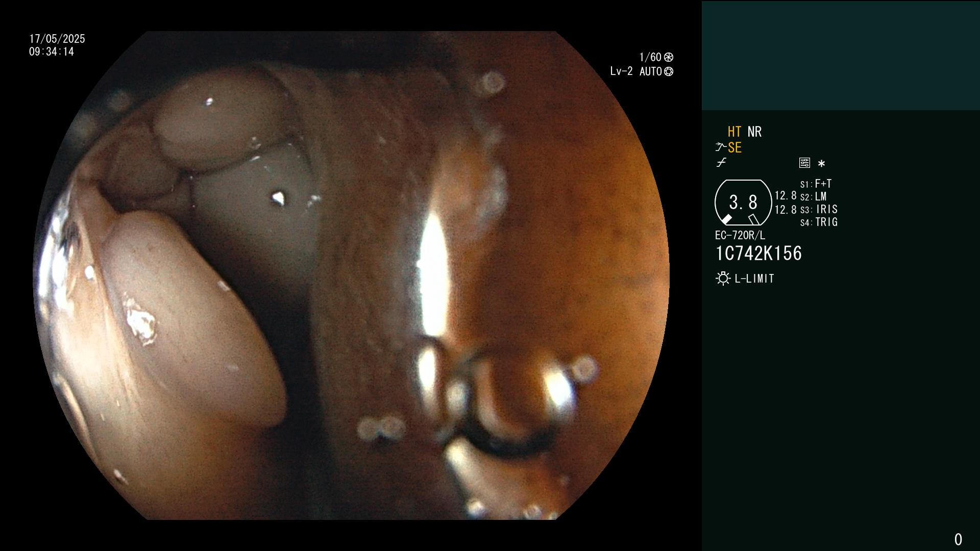Click the 1/60 shutter speed value
The height and width of the screenshot is (551, 980).
[x=650, y=57]
